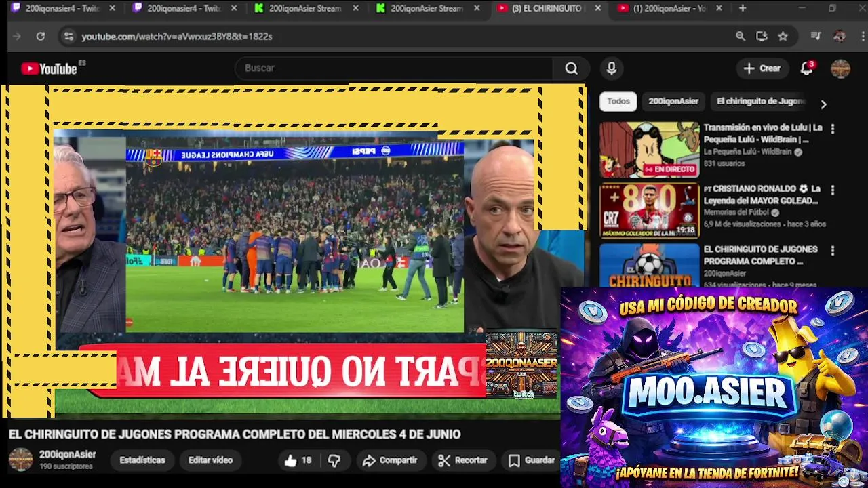
Task: Select the 200iqonAsier filter chip
Action: pyautogui.click(x=673, y=101)
